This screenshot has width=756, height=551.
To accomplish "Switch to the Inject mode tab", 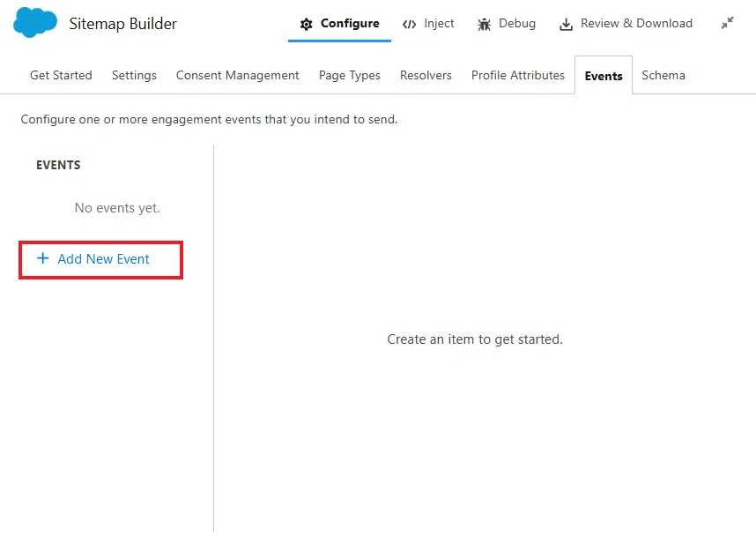I will [x=428, y=23].
